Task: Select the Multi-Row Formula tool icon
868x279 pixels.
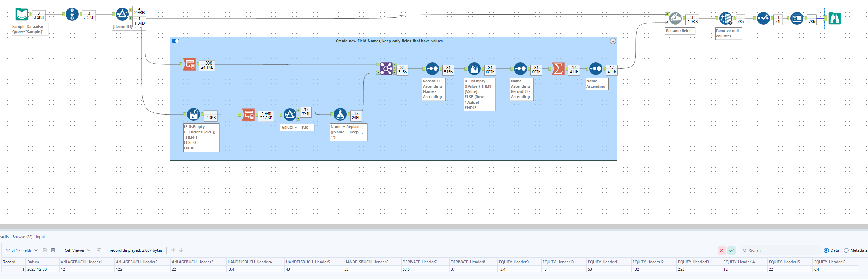Action: click(x=474, y=68)
